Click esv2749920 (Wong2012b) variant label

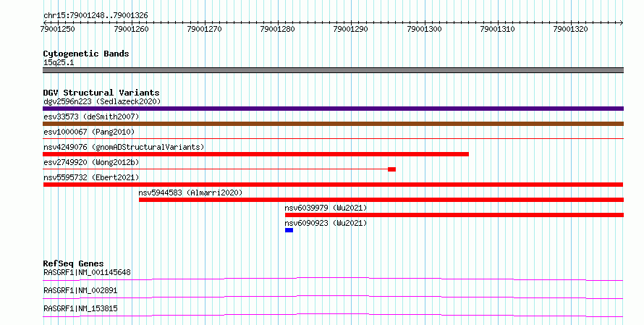click(x=91, y=162)
